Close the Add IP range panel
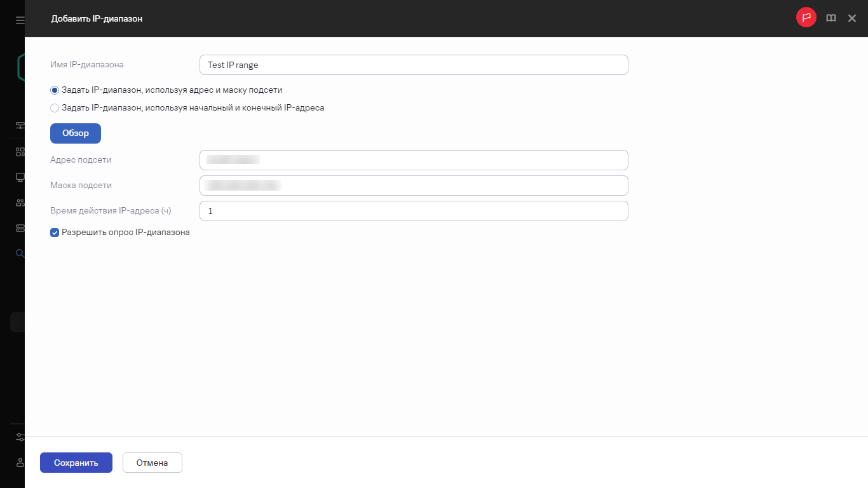This screenshot has width=868, height=488. click(x=852, y=18)
